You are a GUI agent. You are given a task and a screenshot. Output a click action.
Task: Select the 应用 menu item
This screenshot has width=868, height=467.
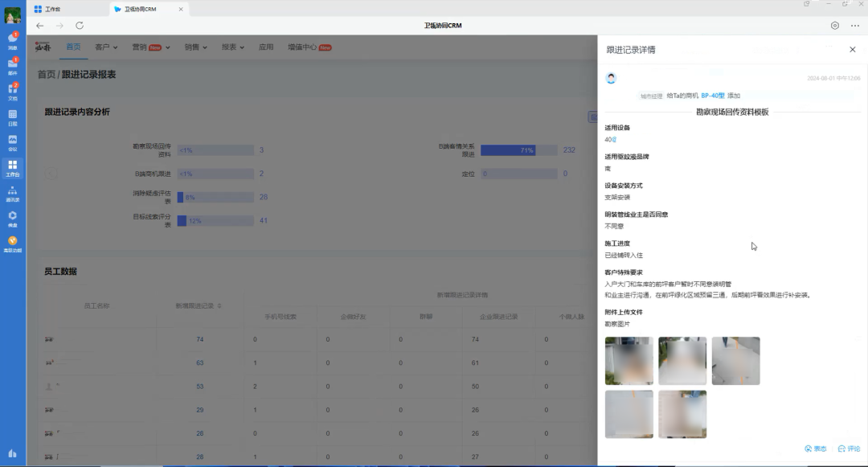point(266,47)
